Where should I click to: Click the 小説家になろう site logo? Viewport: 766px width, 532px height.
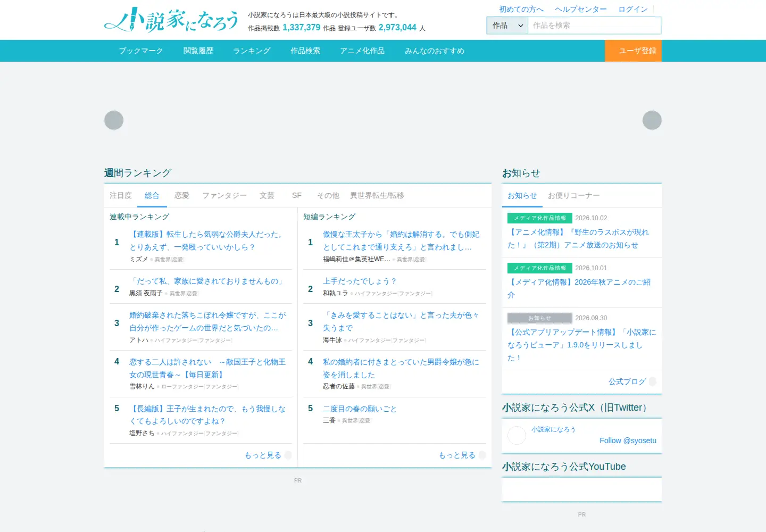coord(171,20)
